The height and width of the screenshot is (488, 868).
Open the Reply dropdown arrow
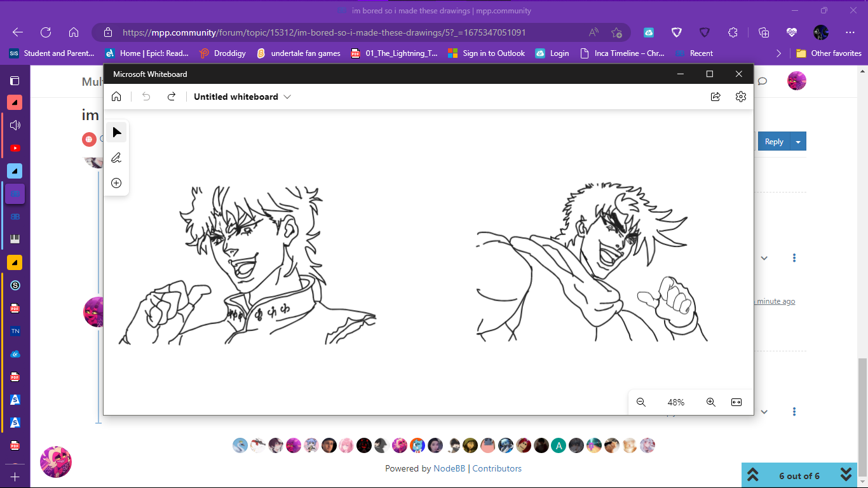point(798,142)
